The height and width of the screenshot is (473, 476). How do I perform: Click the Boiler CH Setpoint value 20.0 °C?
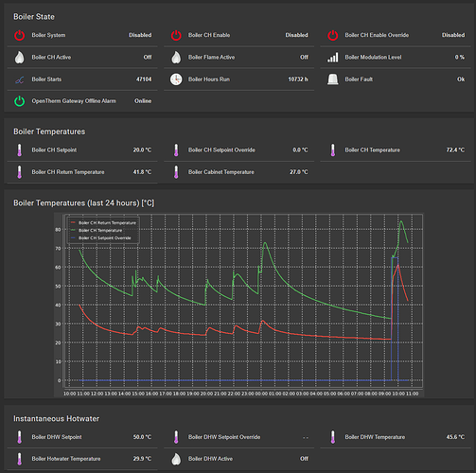tap(142, 150)
